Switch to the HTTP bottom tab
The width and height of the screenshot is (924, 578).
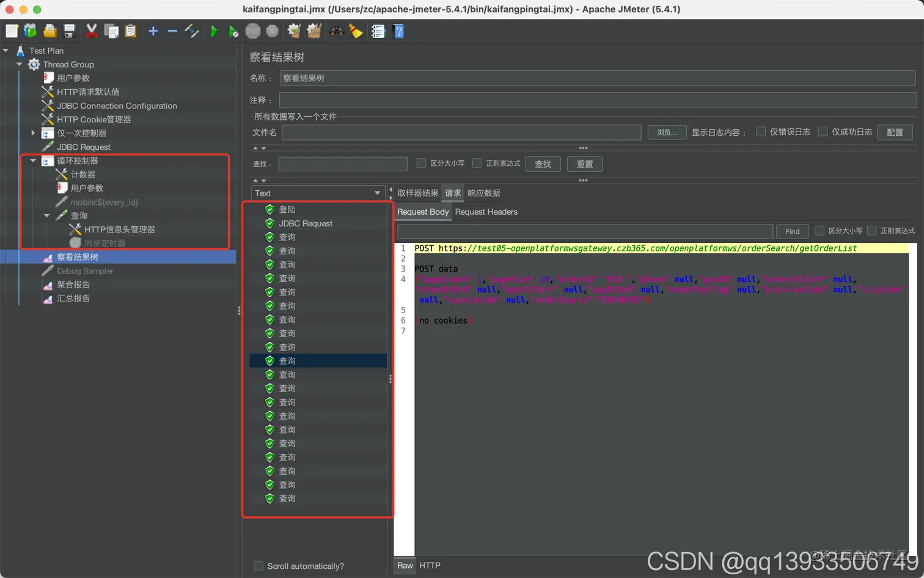(430, 566)
